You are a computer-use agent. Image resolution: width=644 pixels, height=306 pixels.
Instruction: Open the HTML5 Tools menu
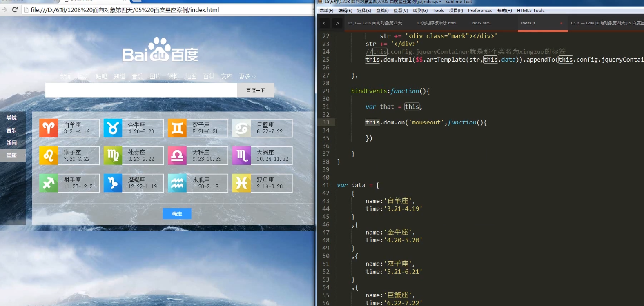(530, 11)
